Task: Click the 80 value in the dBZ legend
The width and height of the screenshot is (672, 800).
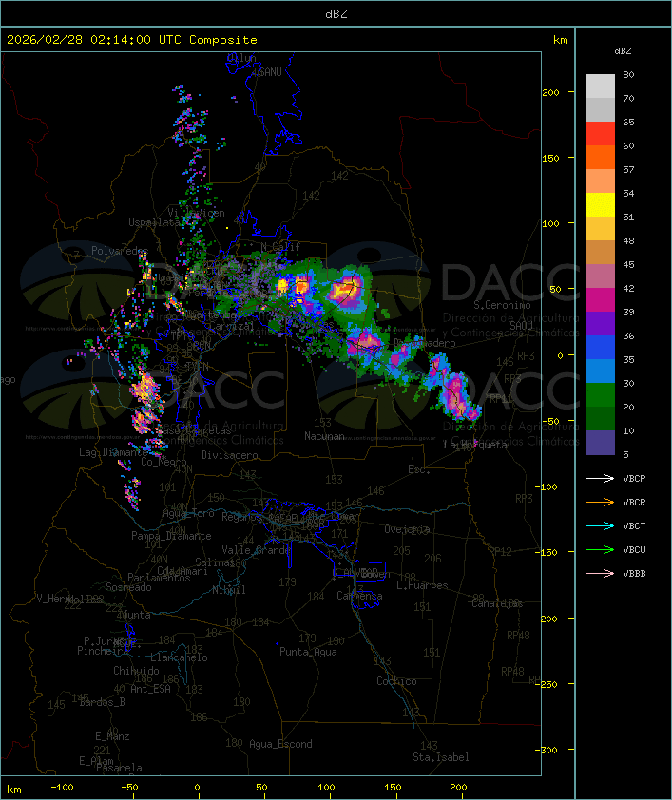Action: click(628, 74)
